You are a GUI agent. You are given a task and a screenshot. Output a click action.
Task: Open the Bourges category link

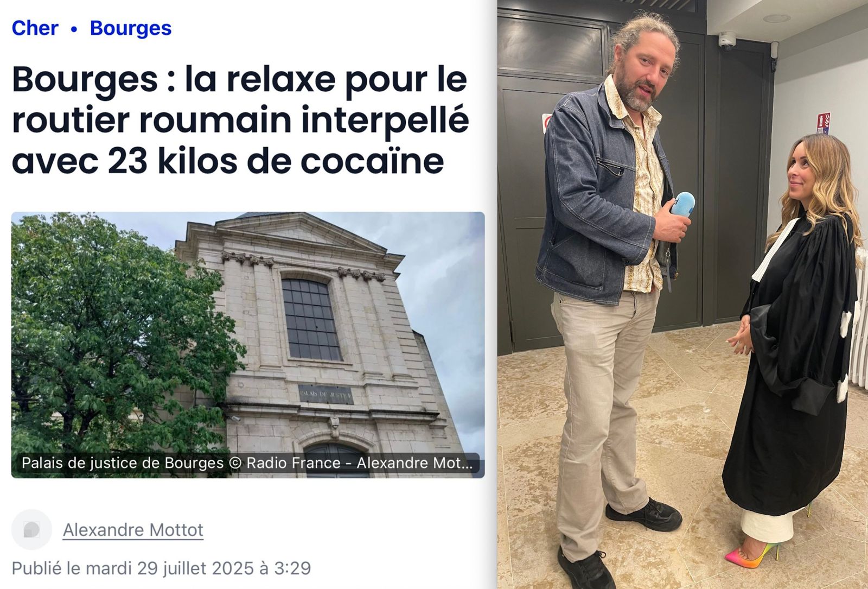pyautogui.click(x=131, y=28)
